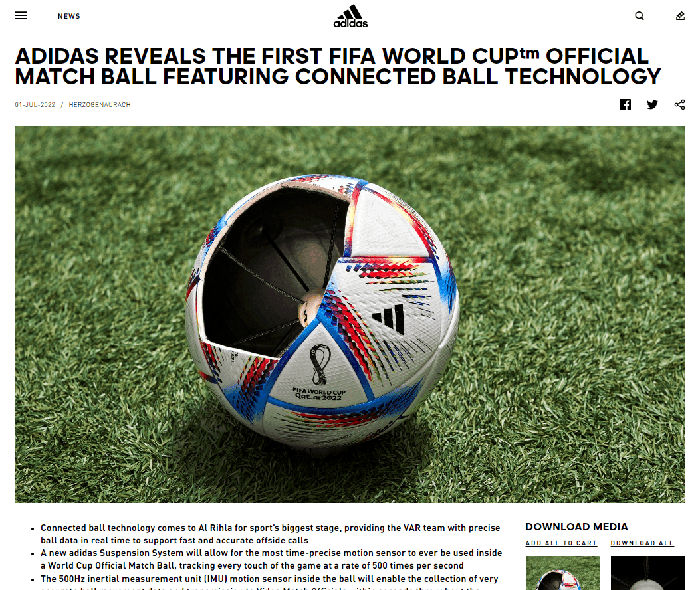Click the article headline text
Image resolution: width=700 pixels, height=590 pixels.
pyautogui.click(x=338, y=66)
